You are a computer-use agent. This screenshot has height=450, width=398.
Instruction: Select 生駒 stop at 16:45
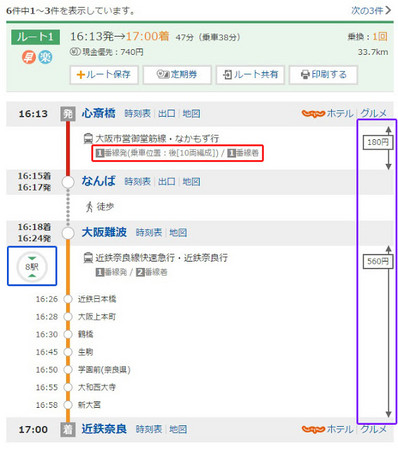point(85,352)
